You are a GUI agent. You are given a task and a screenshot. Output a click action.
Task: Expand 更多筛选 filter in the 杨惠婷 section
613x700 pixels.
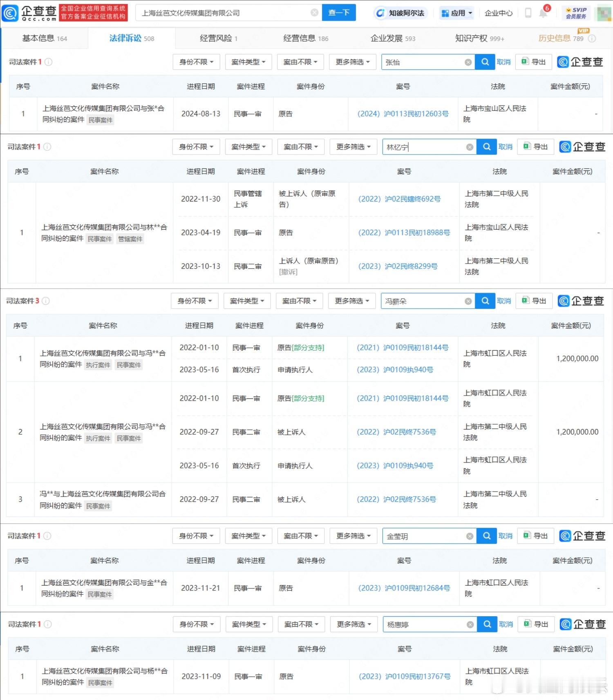pyautogui.click(x=354, y=624)
